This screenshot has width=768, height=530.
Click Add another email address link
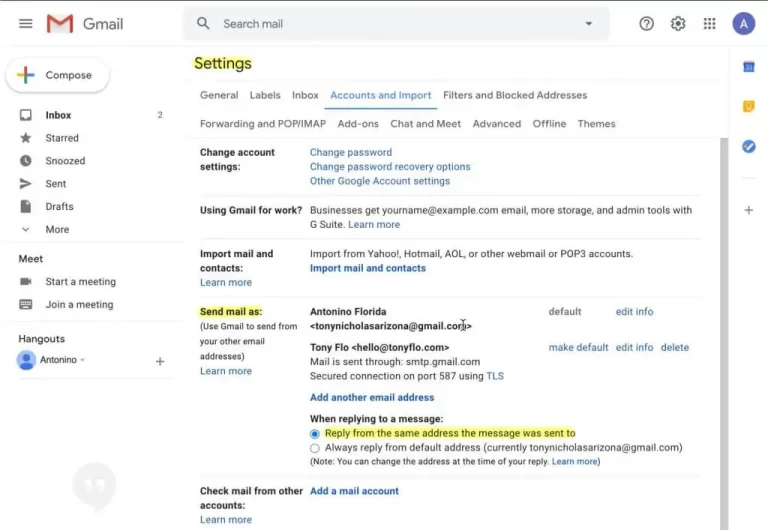371,397
